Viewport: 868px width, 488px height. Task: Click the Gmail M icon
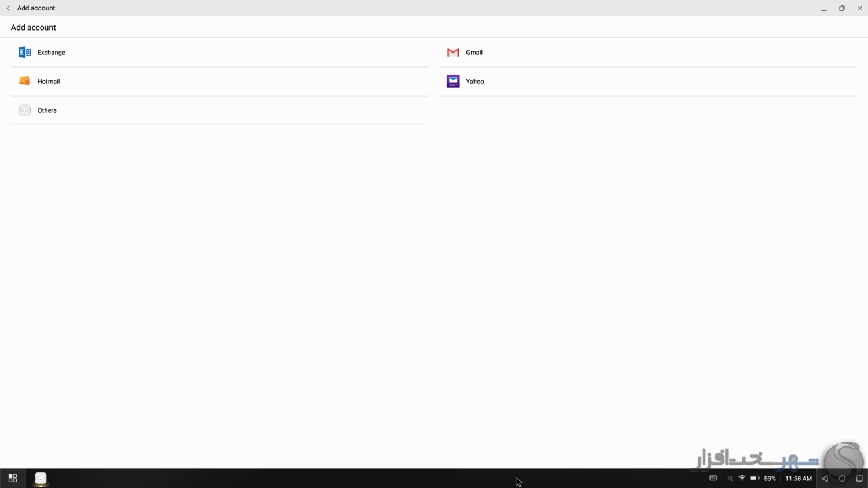[x=453, y=53]
